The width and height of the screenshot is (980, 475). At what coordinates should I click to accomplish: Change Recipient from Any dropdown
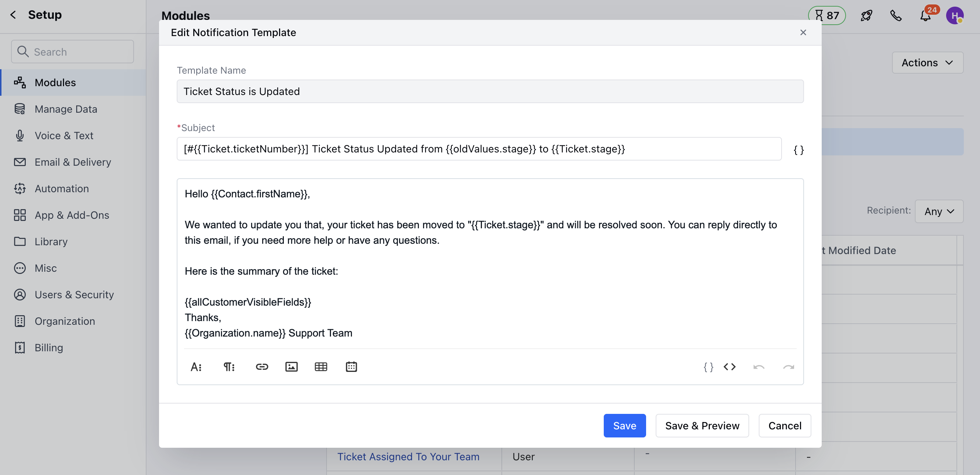point(939,211)
